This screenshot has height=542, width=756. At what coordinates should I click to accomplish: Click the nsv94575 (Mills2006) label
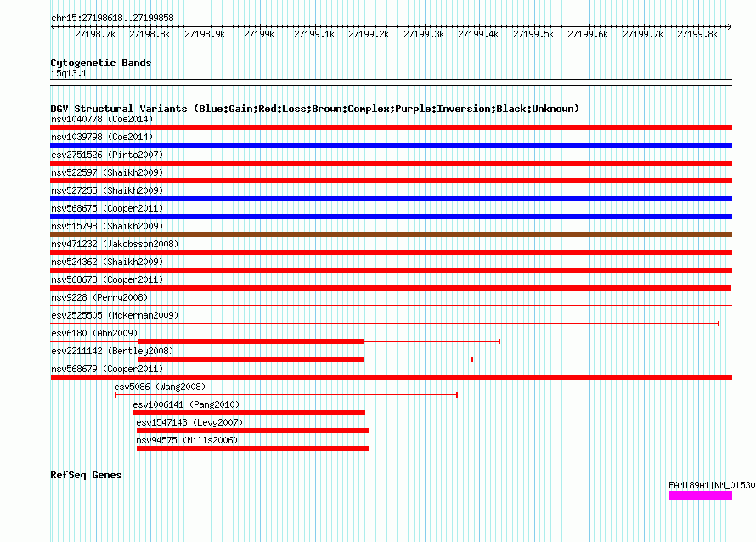(x=187, y=440)
